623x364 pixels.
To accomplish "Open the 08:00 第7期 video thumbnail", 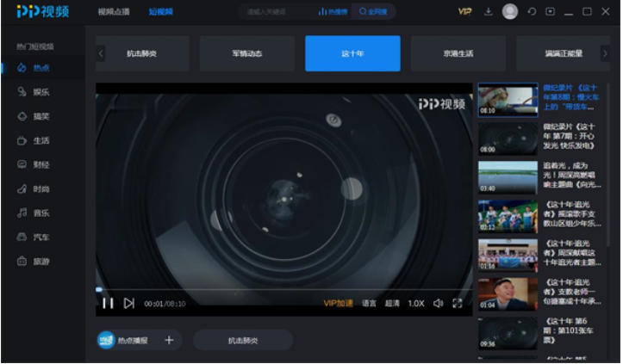I will [508, 139].
